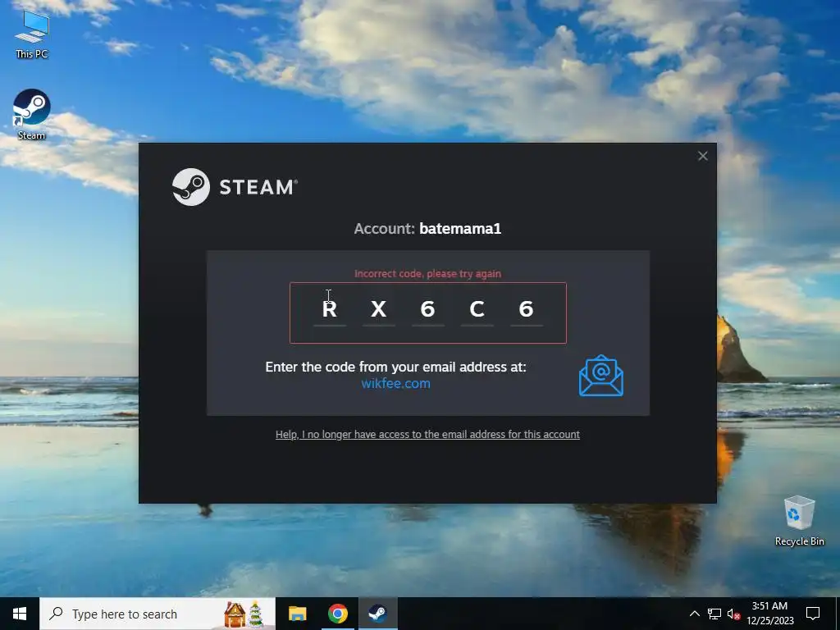The height and width of the screenshot is (630, 840).
Task: Click the third code box showing 6
Action: pos(427,309)
